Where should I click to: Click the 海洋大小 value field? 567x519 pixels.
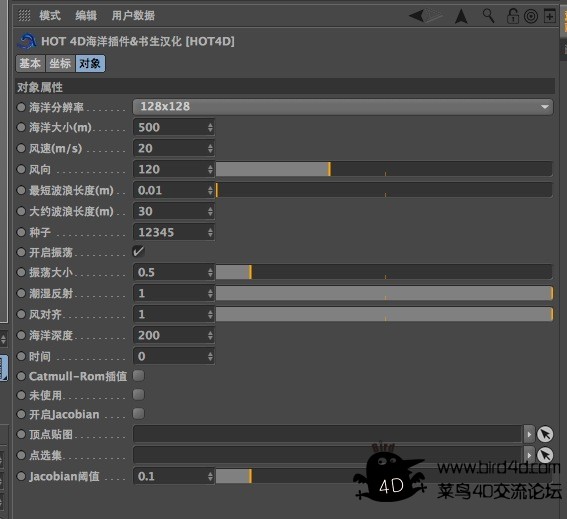point(170,127)
